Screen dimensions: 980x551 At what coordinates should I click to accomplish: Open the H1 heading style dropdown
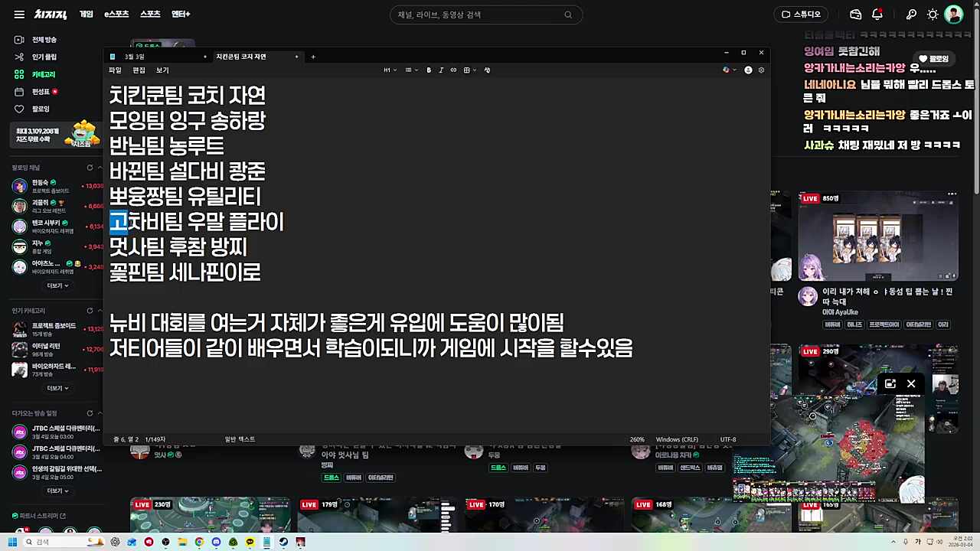390,70
